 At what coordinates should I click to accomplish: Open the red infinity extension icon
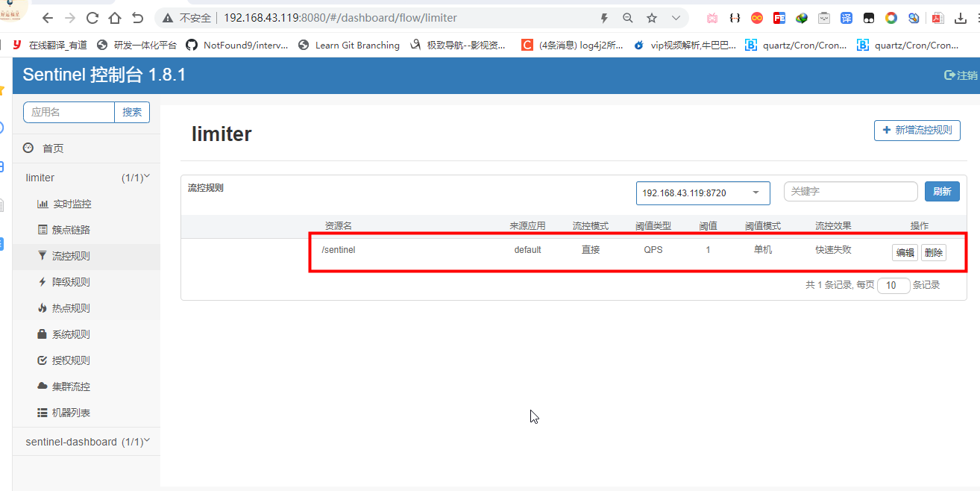pos(757,18)
